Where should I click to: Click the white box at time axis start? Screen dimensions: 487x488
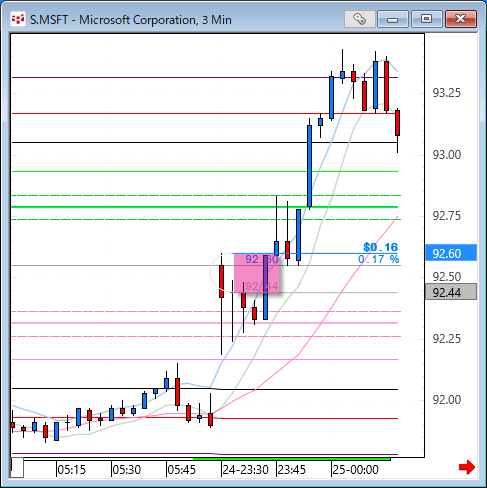[17, 467]
